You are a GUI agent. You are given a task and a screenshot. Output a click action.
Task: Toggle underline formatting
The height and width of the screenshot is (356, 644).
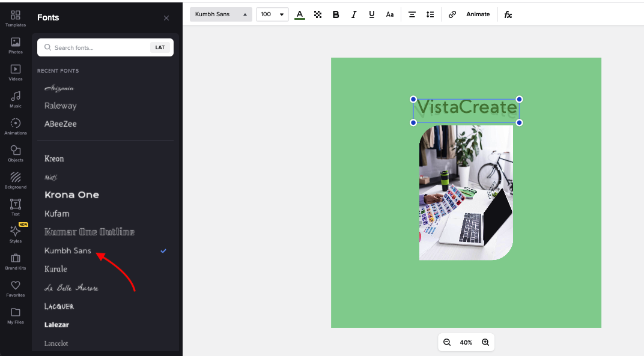(x=372, y=15)
